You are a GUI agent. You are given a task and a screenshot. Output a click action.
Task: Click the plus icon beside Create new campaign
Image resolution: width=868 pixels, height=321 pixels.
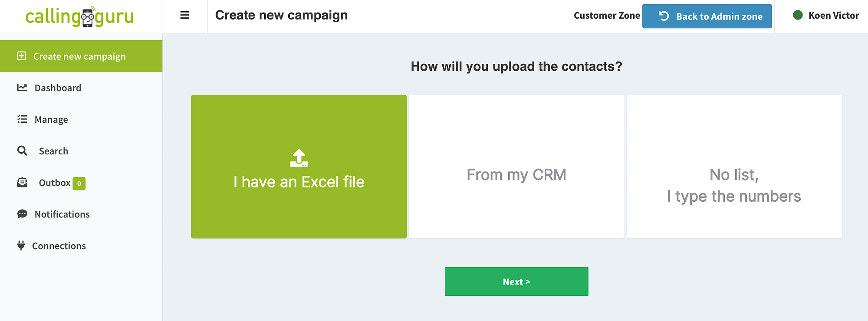[x=22, y=56]
